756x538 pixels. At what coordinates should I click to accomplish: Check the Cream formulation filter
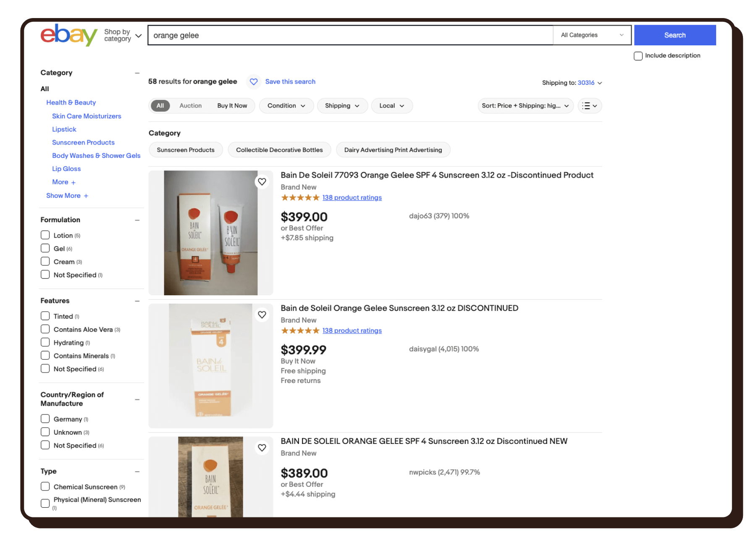click(45, 261)
